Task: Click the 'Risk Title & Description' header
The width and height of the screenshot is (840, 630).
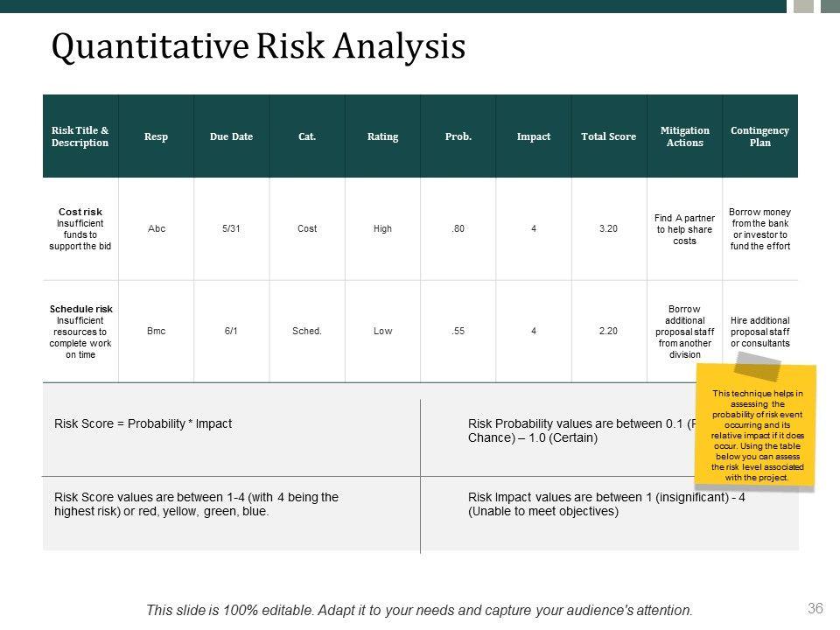Action: click(80, 136)
